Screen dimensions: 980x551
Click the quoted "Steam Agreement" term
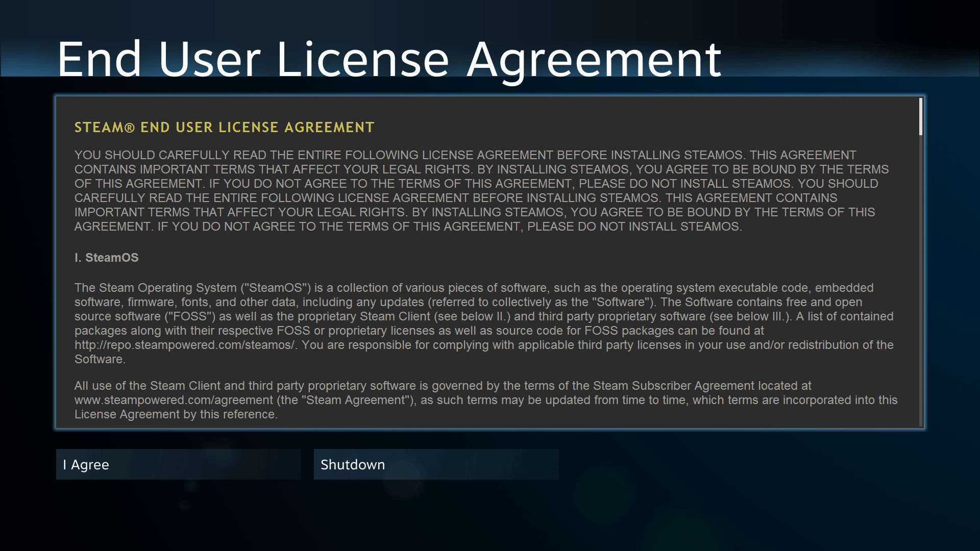point(355,400)
